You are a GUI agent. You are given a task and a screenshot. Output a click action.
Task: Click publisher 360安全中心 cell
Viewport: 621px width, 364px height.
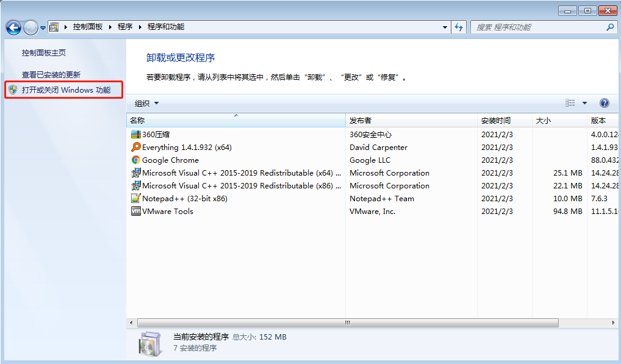click(371, 135)
